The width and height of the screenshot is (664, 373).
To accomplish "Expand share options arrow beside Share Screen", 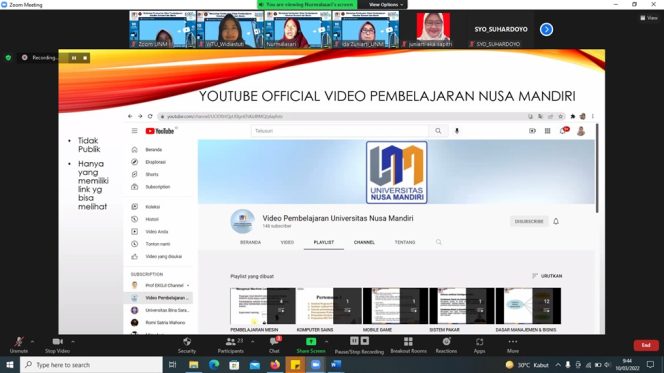I will [326, 341].
